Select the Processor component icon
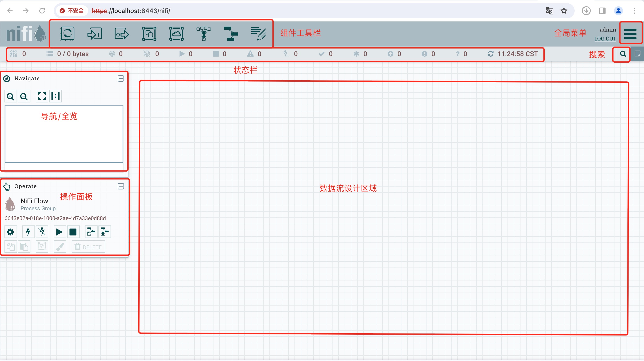 (x=68, y=34)
